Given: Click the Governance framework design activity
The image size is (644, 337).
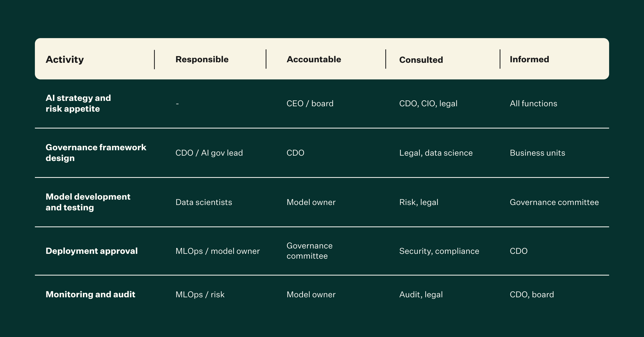Looking at the screenshot, I should (x=96, y=153).
